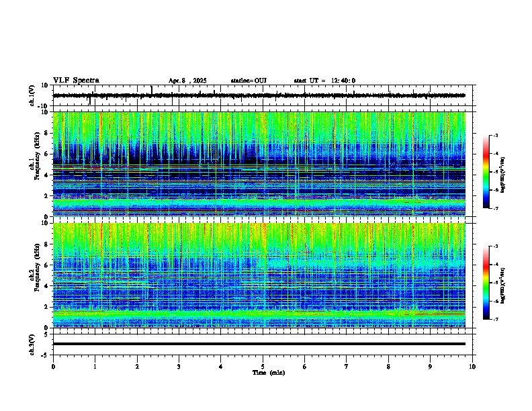Image resolution: width=532 pixels, height=411 pixels.
Task: Click the "Time (min)" axis label
Action: click(269, 373)
